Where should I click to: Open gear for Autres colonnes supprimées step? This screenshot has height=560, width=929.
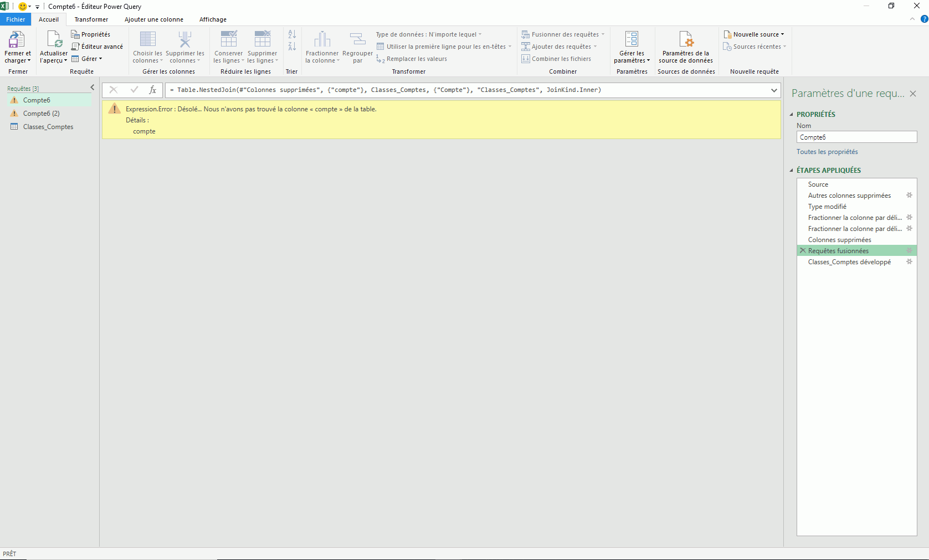[909, 196]
